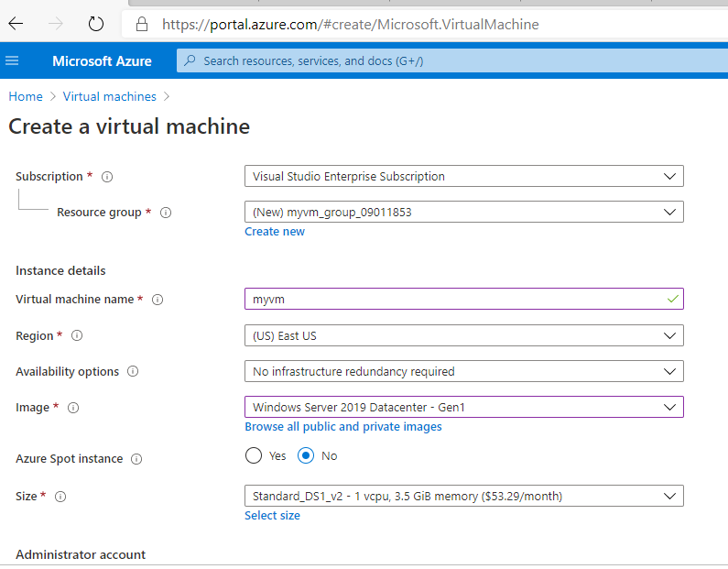
Task: Click the search magnifier icon
Action: (190, 60)
